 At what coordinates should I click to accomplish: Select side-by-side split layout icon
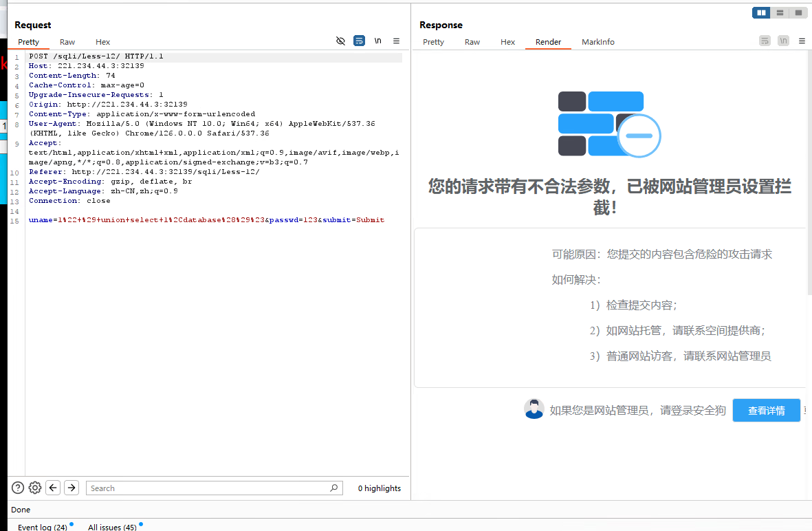[x=761, y=12]
